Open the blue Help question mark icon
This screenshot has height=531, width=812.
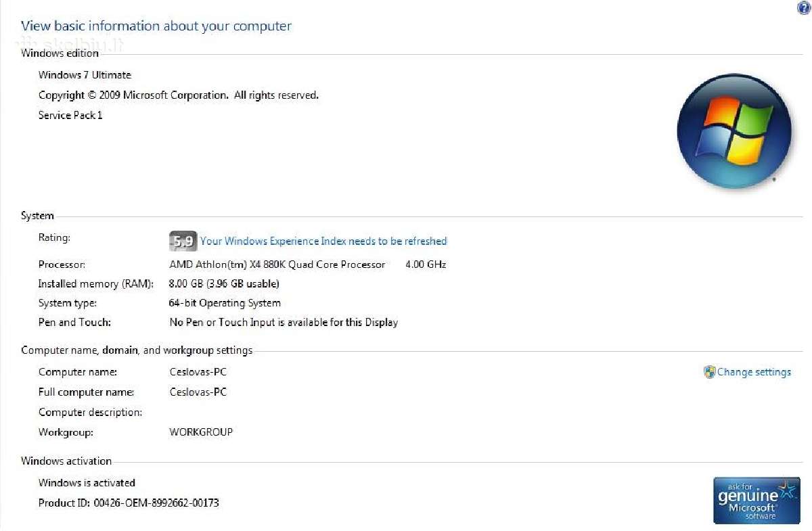(x=804, y=7)
